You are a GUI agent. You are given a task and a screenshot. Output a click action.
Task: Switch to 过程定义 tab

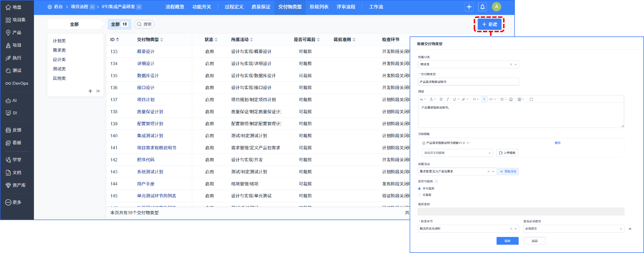234,7
